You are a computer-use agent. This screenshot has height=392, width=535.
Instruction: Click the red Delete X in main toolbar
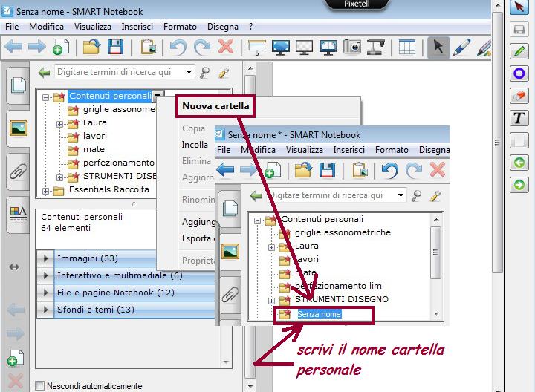pos(226,47)
